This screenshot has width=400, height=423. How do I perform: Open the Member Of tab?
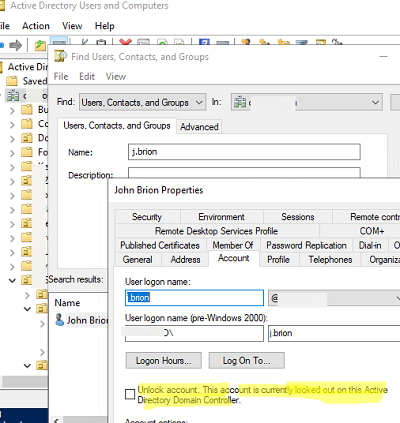233,245
